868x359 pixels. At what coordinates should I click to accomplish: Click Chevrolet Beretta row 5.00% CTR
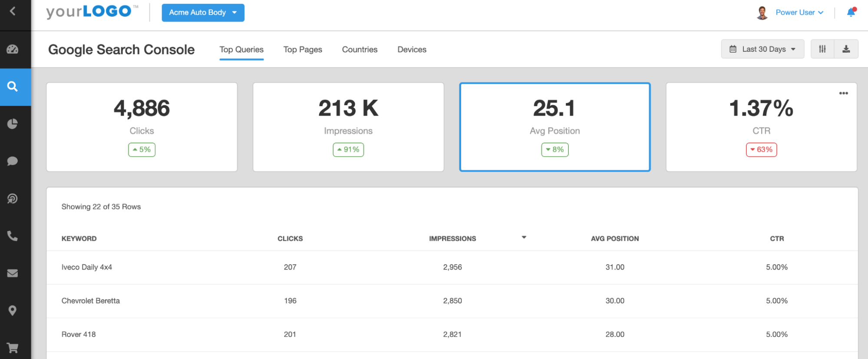(777, 301)
